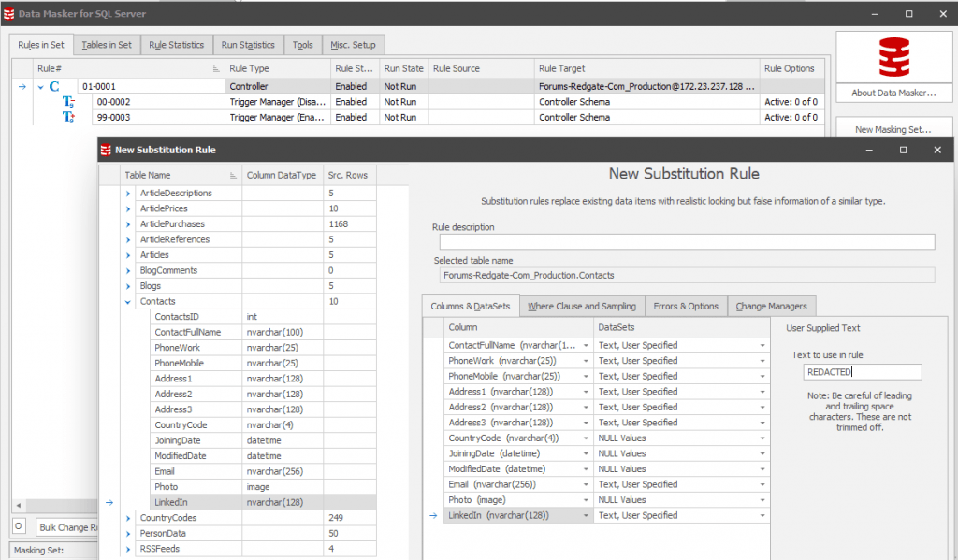The height and width of the screenshot is (560, 958).
Task: Expand the CountryCodes table entry
Action: point(126,517)
